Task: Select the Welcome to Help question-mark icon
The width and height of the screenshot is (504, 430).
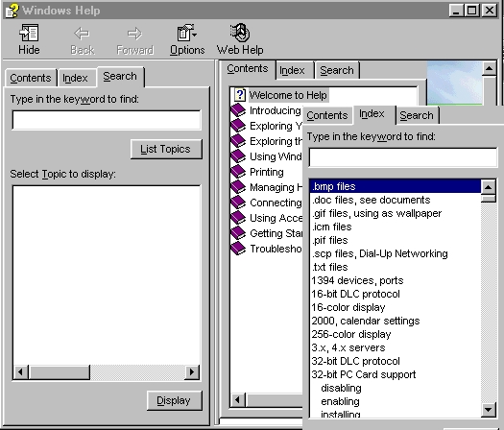Action: pos(240,95)
